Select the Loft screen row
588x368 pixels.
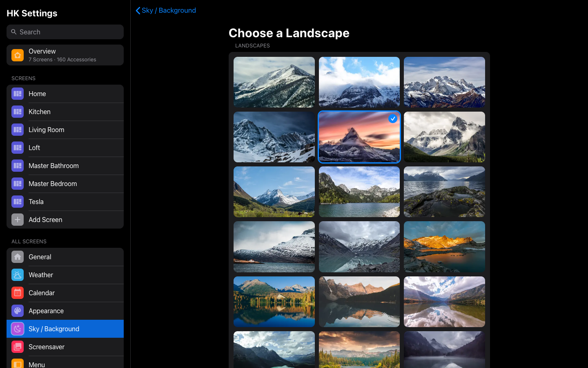pyautogui.click(x=65, y=148)
